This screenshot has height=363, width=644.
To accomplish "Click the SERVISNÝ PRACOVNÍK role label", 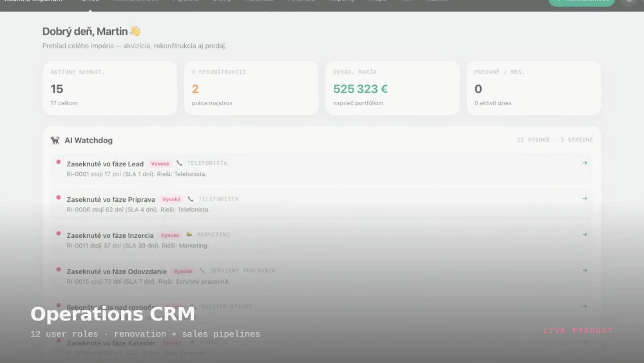I will 243,271.
